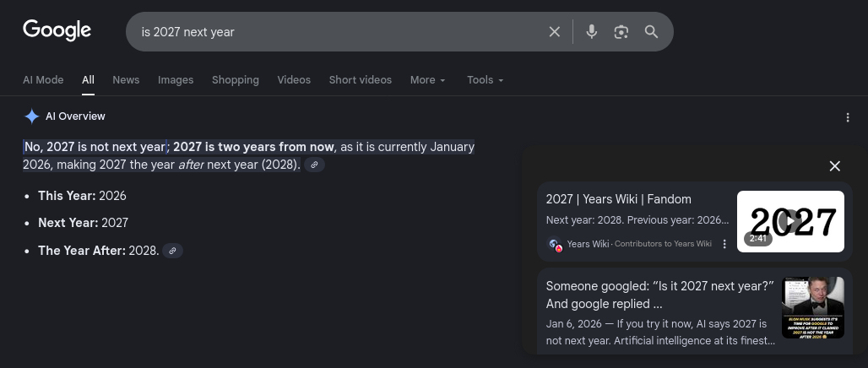
Task: Open AI Overview three-dot options menu
Action: click(848, 117)
